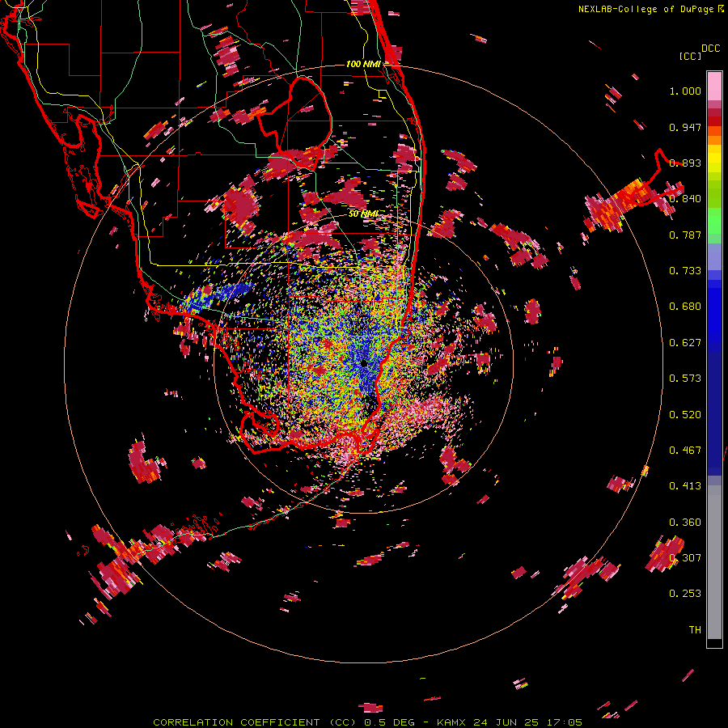Click the TH threshold label
Image resolution: width=728 pixels, height=728 pixels.
click(695, 630)
